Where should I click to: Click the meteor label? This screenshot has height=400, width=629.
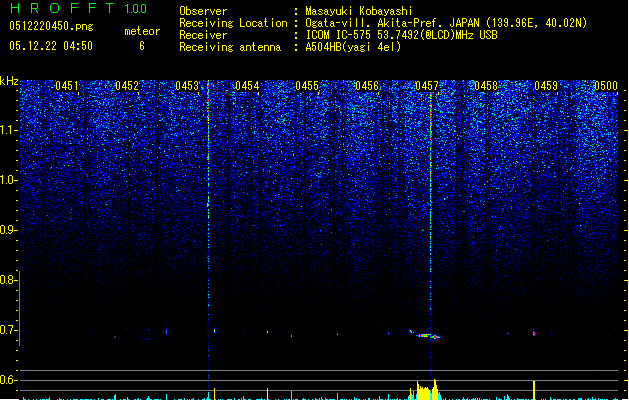142,31
